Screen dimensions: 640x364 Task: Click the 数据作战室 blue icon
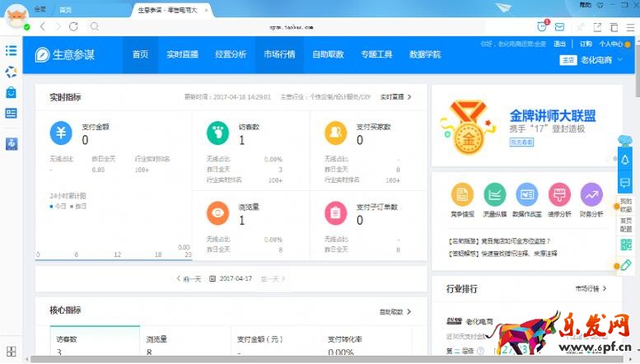pos(527,195)
